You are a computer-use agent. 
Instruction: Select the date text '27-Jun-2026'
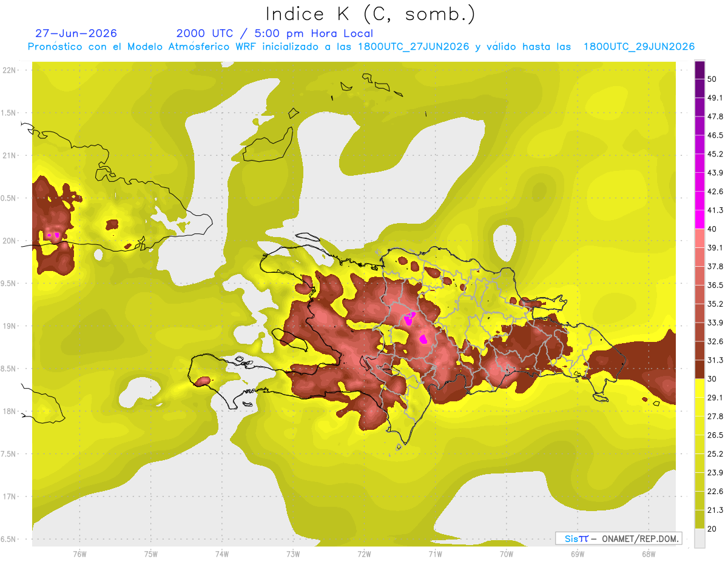pos(76,33)
